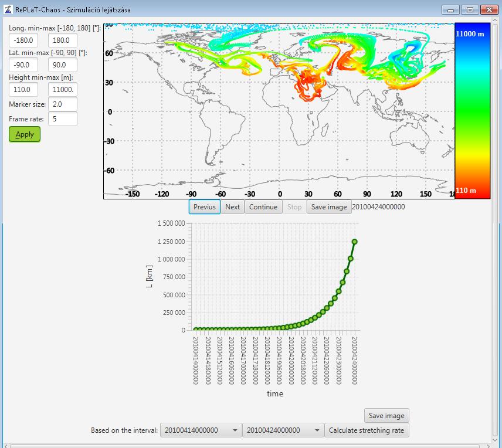Click Continue to resume the simulation
Screen dimensions: 502x448
pyautogui.click(x=263, y=207)
